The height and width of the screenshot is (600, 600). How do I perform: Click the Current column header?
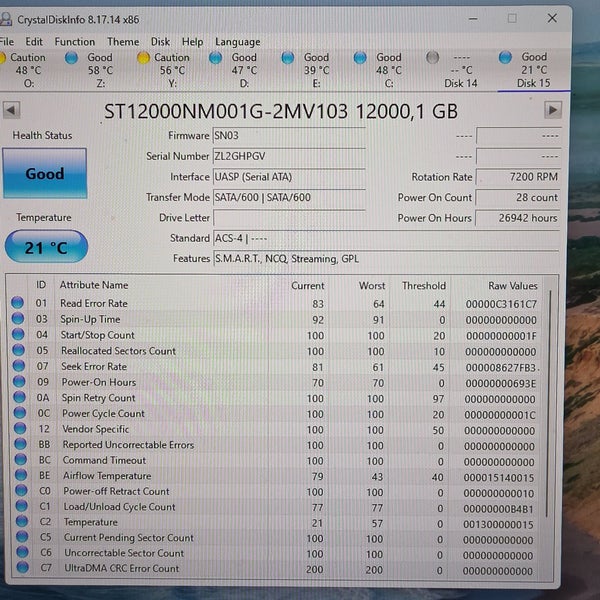[x=308, y=286]
